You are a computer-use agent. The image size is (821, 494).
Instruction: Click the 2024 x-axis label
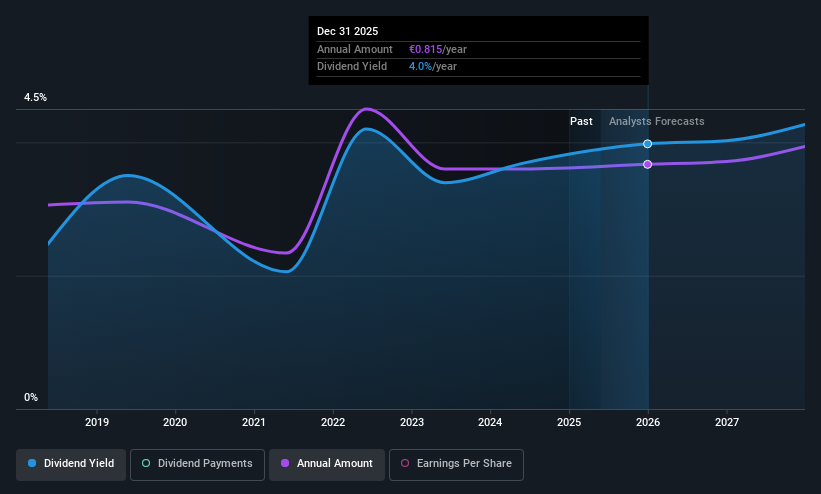pos(490,422)
